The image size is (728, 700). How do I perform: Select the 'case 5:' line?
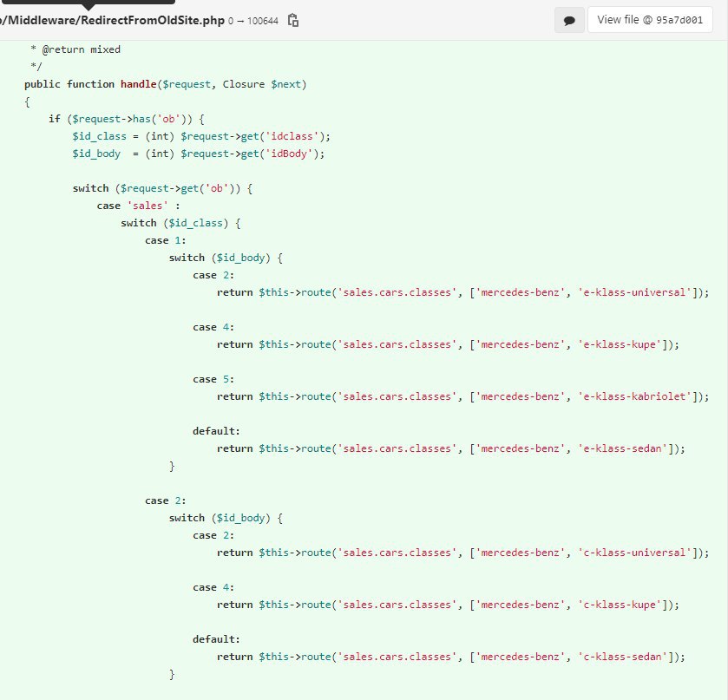point(213,379)
